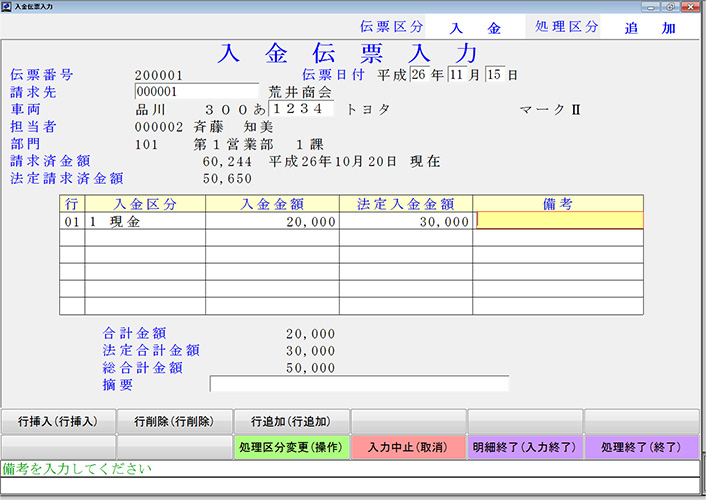
Task: Click the 行挿入(行挿入) button
Action: pyautogui.click(x=58, y=422)
